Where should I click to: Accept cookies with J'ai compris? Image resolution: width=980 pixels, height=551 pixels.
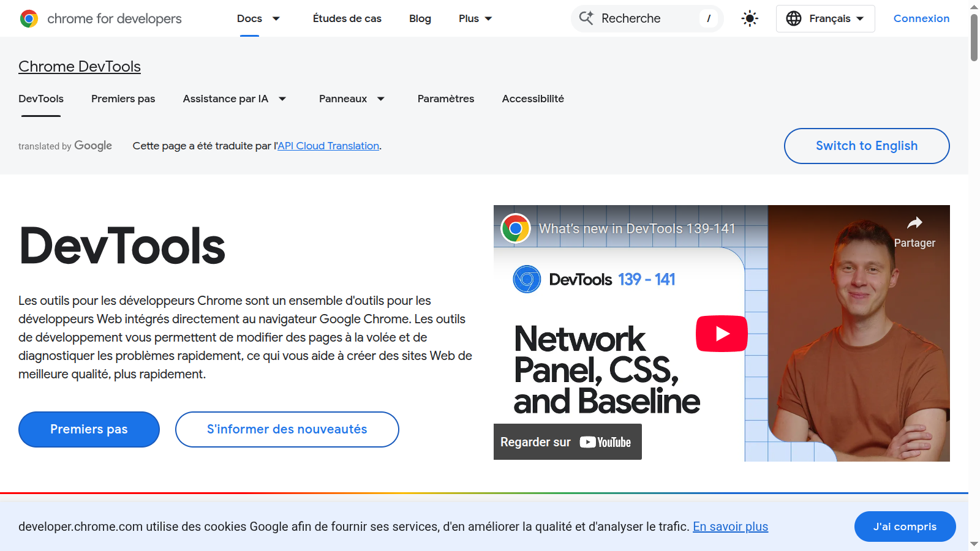pos(905,527)
